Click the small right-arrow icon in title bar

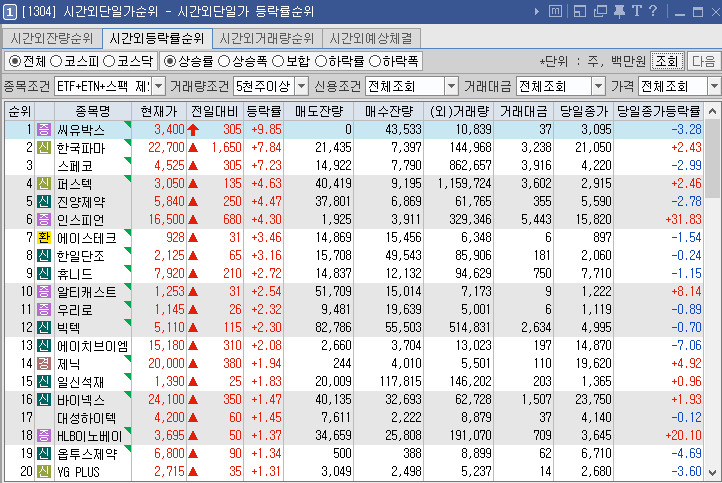point(537,12)
